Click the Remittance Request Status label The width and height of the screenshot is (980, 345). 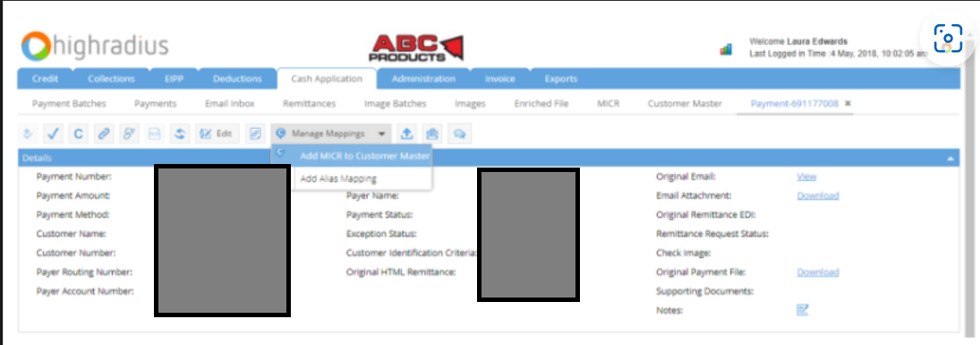pos(712,234)
